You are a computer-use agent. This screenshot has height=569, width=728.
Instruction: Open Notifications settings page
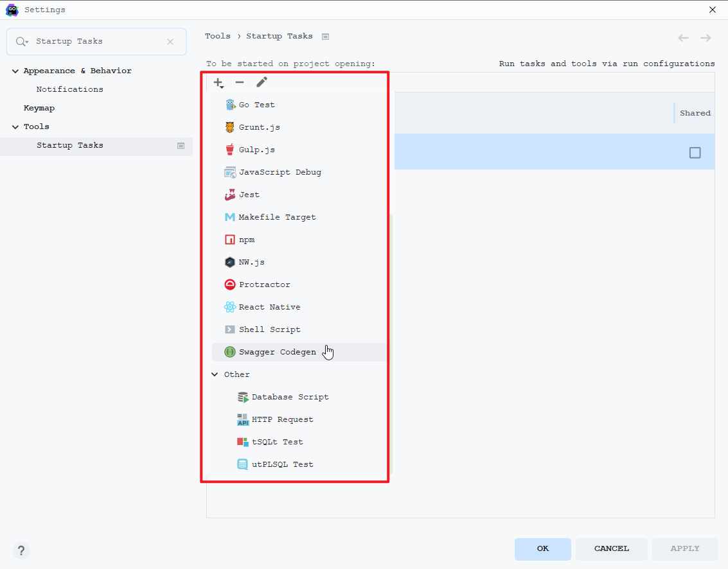pos(69,89)
